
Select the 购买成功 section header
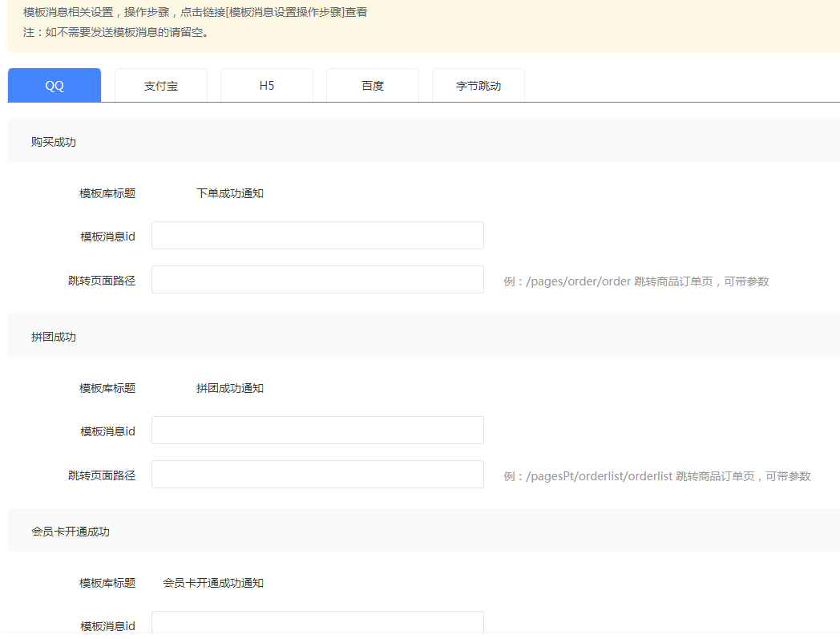[x=423, y=140]
